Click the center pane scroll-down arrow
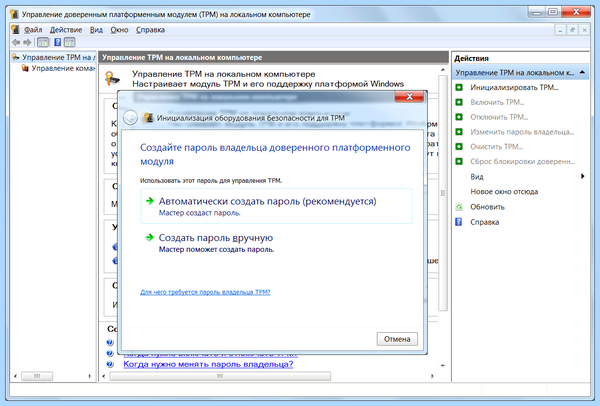Screen dimensions: 600x406 pos(443,365)
